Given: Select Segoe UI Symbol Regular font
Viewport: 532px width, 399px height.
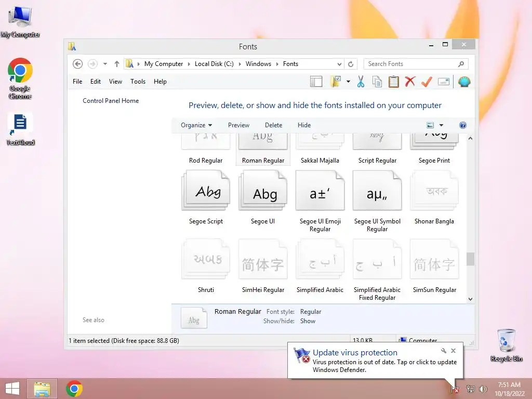Looking at the screenshot, I should 377,202.
